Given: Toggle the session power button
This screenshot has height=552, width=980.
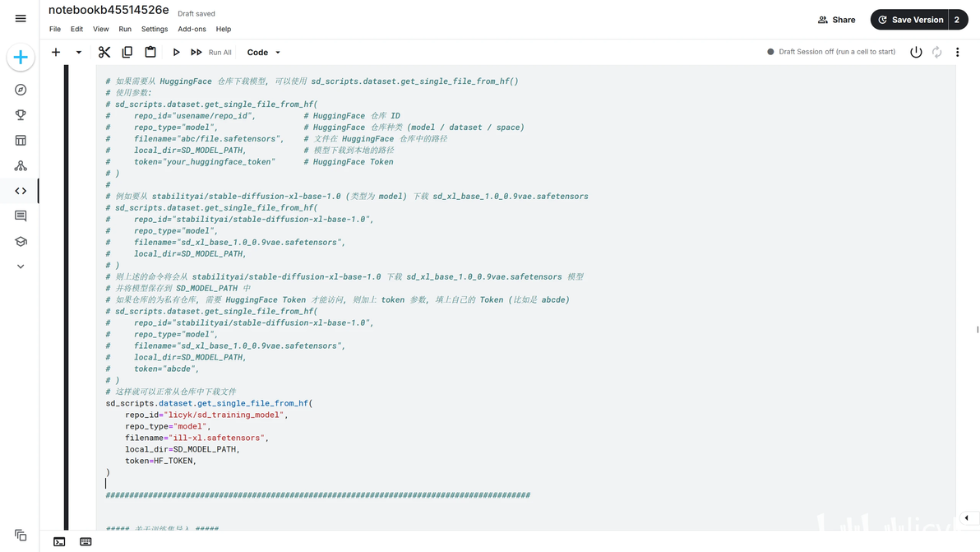Looking at the screenshot, I should click(916, 52).
